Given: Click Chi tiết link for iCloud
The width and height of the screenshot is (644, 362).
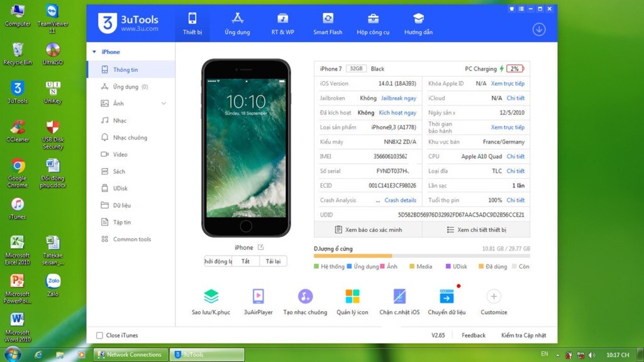Looking at the screenshot, I should point(516,98).
